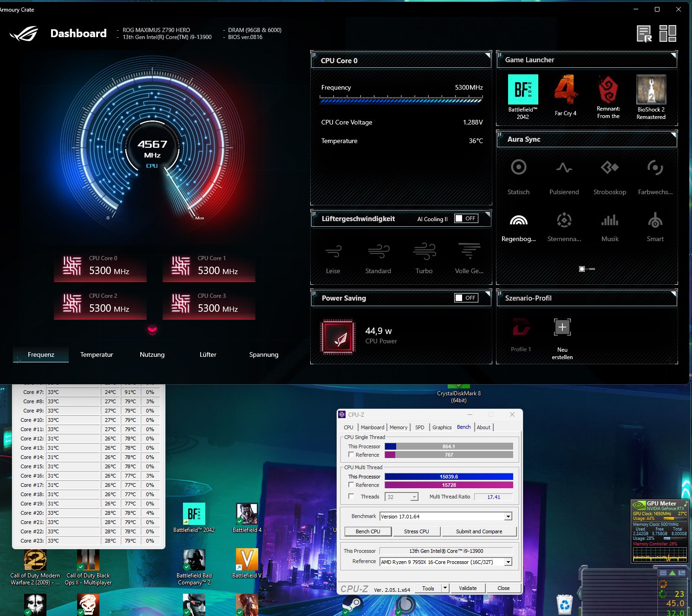Switch to Lüfter tab
This screenshot has width=692, height=616.
208,354
